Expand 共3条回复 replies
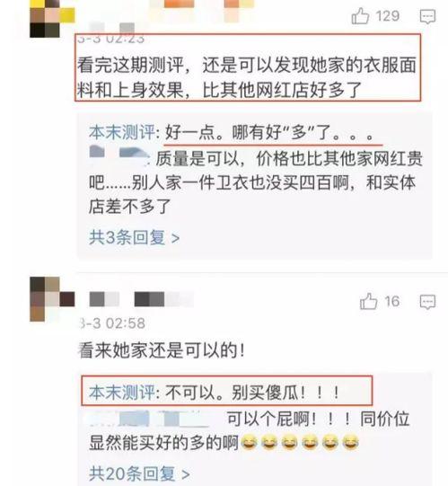This screenshot has width=448, height=486. 134,238
